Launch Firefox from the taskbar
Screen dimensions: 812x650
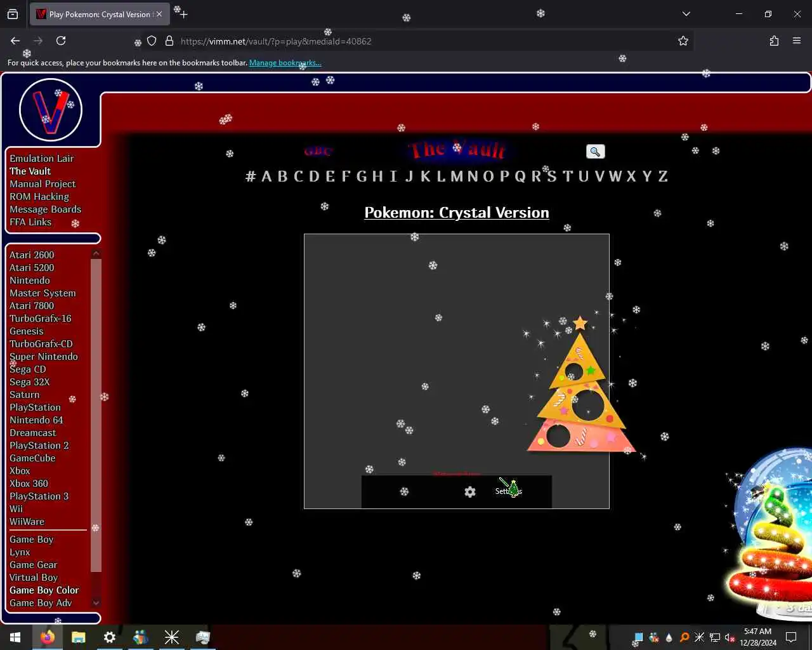pyautogui.click(x=48, y=637)
